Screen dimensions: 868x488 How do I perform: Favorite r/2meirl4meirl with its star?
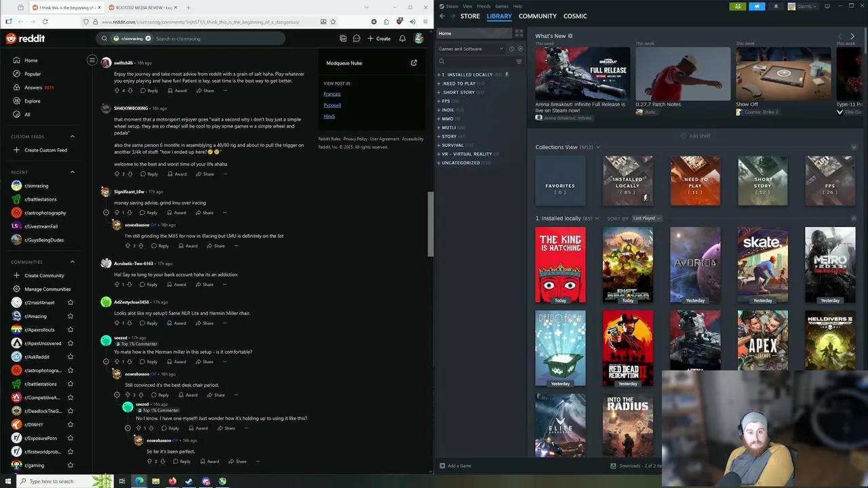point(71,303)
